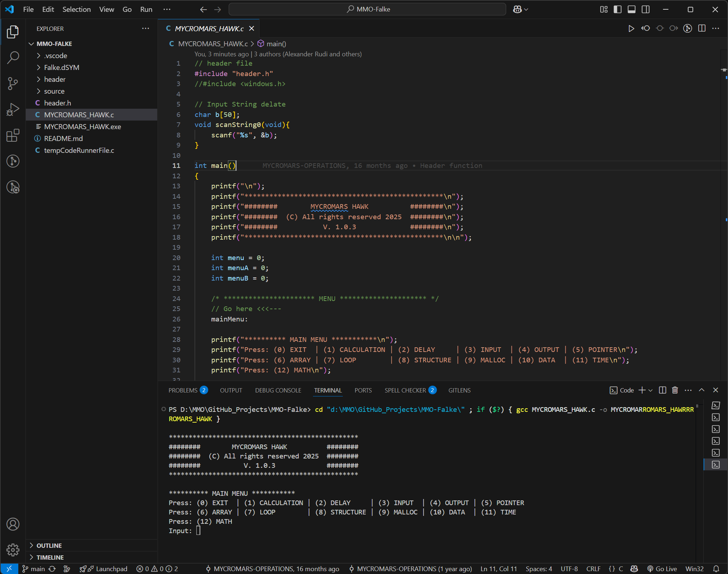Click the Go Live status bar button
This screenshot has height=574, width=728.
point(662,569)
